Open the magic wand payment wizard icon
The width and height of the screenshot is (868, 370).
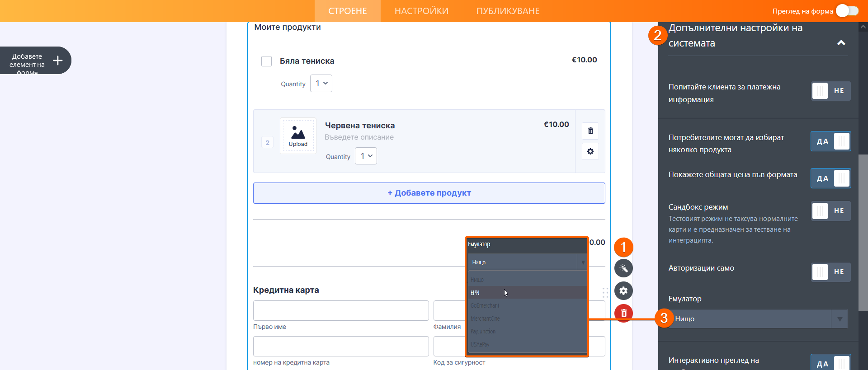[623, 268]
